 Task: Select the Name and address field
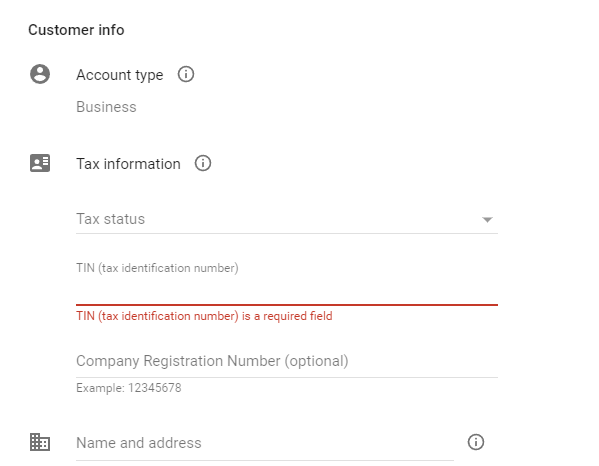265,443
